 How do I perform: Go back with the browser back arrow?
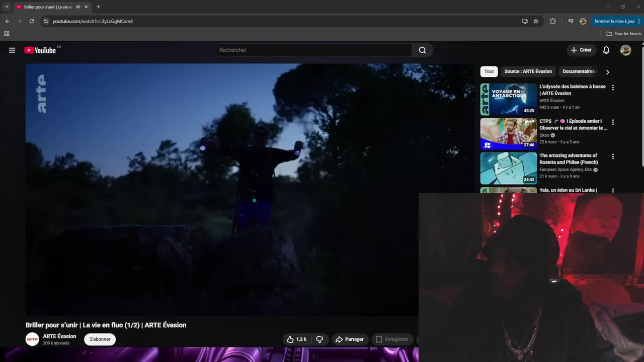[x=7, y=21]
